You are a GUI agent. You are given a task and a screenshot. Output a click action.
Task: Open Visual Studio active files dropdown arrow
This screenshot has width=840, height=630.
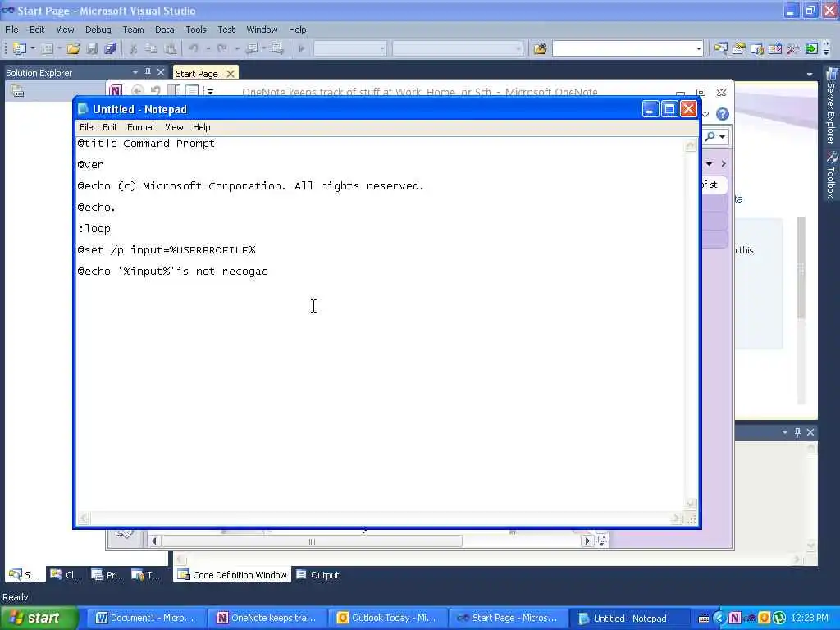(810, 75)
